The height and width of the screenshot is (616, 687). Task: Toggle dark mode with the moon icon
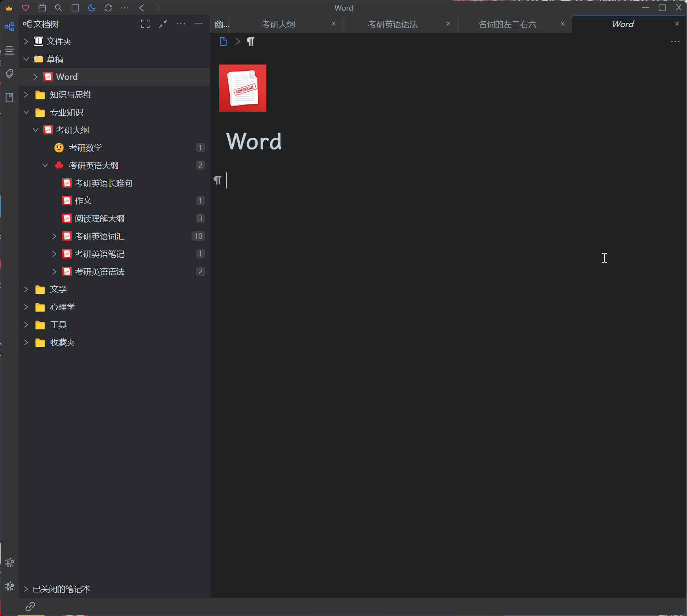tap(92, 8)
